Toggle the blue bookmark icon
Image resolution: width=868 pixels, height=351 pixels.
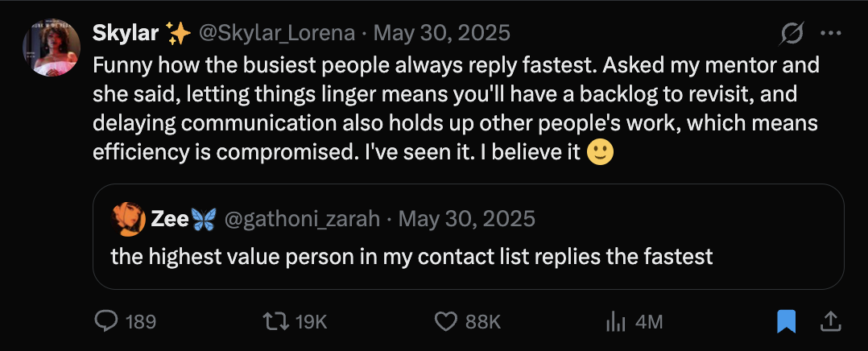click(786, 322)
